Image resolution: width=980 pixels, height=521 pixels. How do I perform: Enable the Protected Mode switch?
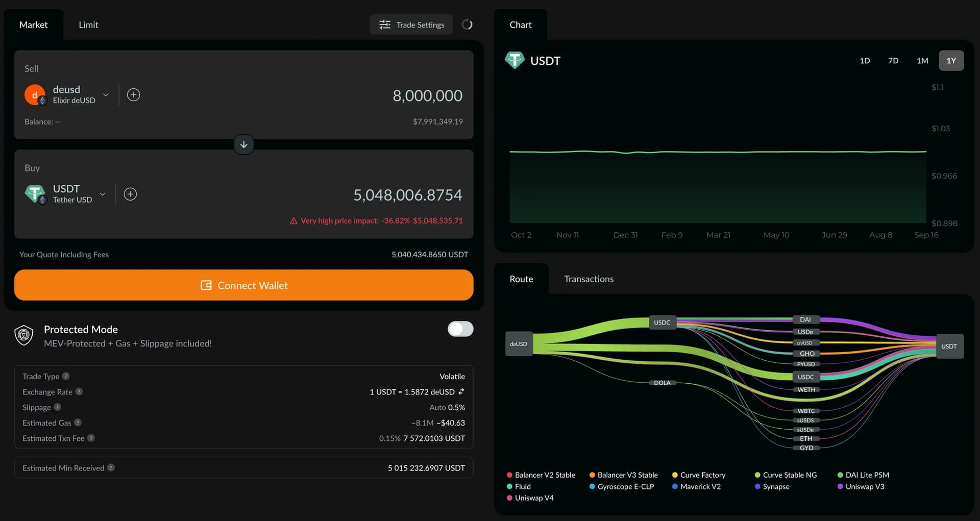[x=460, y=329]
